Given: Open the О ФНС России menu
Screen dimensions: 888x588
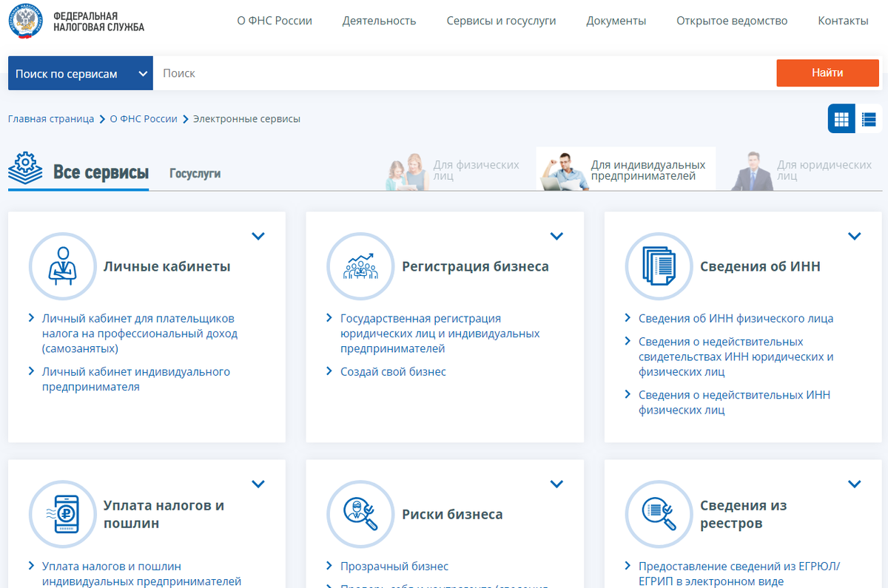Looking at the screenshot, I should click(x=275, y=21).
